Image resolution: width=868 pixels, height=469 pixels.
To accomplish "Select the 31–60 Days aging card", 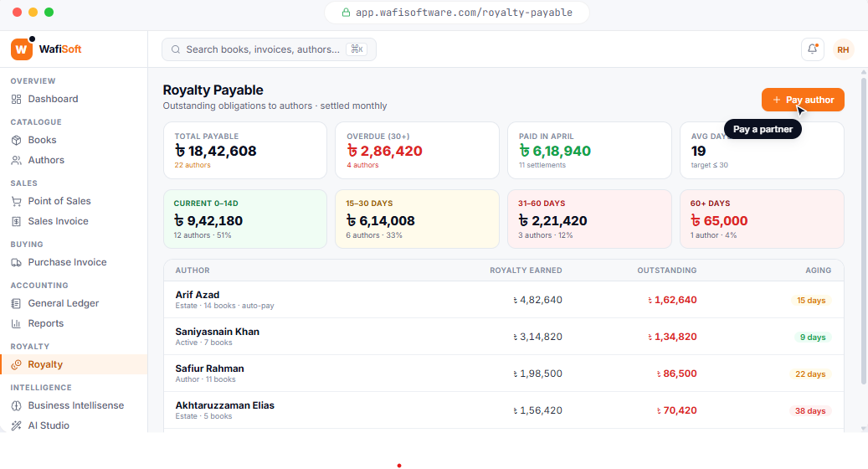I will (589, 219).
